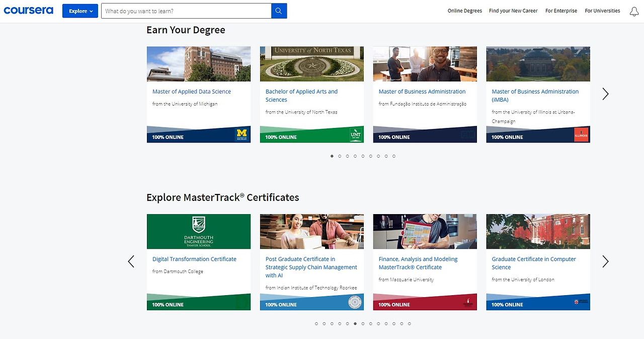Click the University of London logo badge
This screenshot has height=339, width=644.
[581, 302]
